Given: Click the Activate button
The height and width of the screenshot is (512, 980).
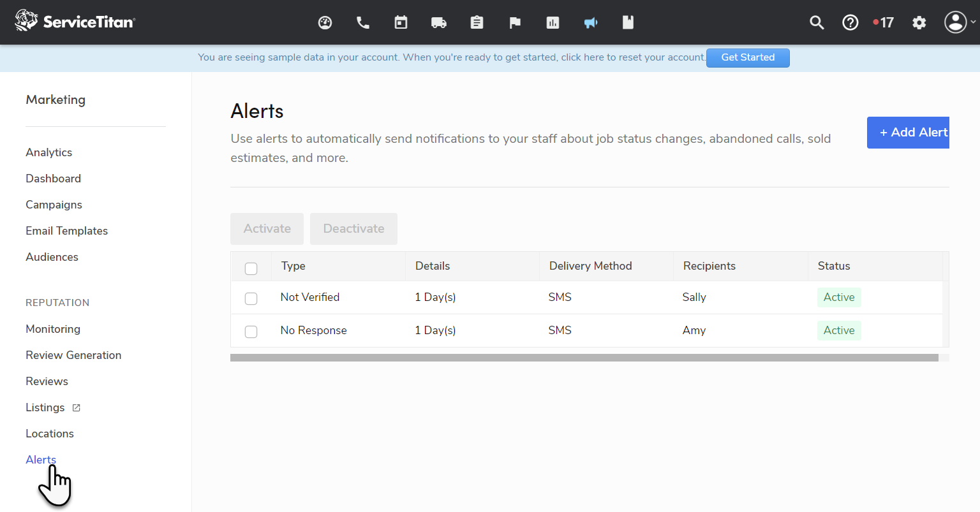Looking at the screenshot, I should (x=267, y=229).
